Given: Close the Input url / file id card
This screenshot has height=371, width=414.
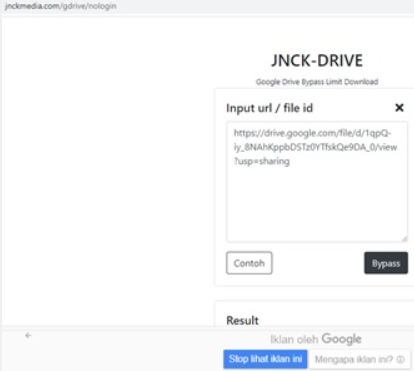Looking at the screenshot, I should [399, 108].
